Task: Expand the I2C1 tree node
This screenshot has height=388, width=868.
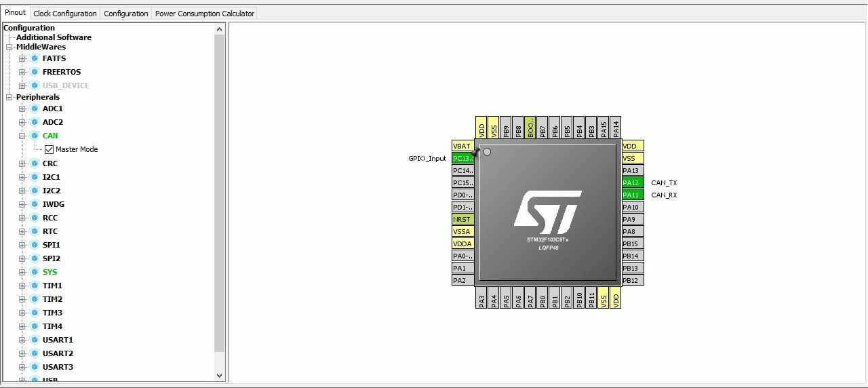Action: [22, 177]
